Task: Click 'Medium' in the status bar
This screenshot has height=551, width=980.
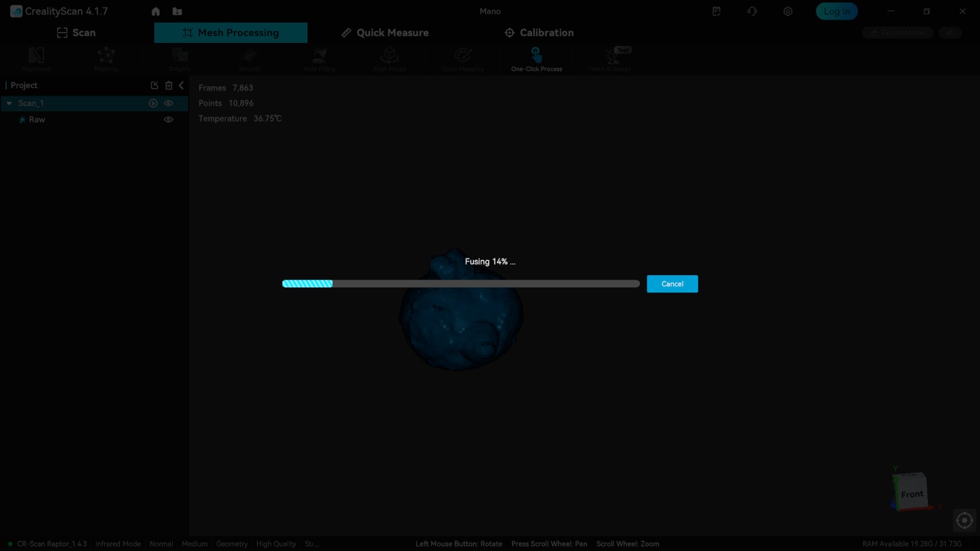Action: (195, 544)
